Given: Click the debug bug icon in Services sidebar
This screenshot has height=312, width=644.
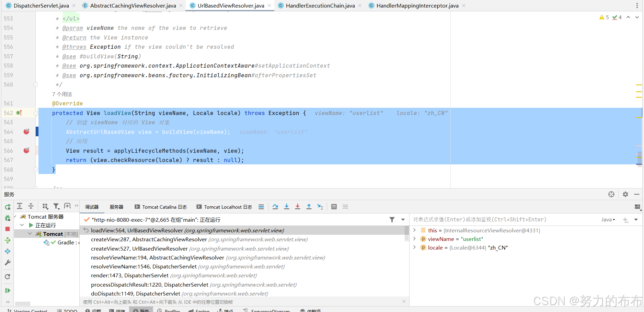Looking at the screenshot, I should pos(8,218).
